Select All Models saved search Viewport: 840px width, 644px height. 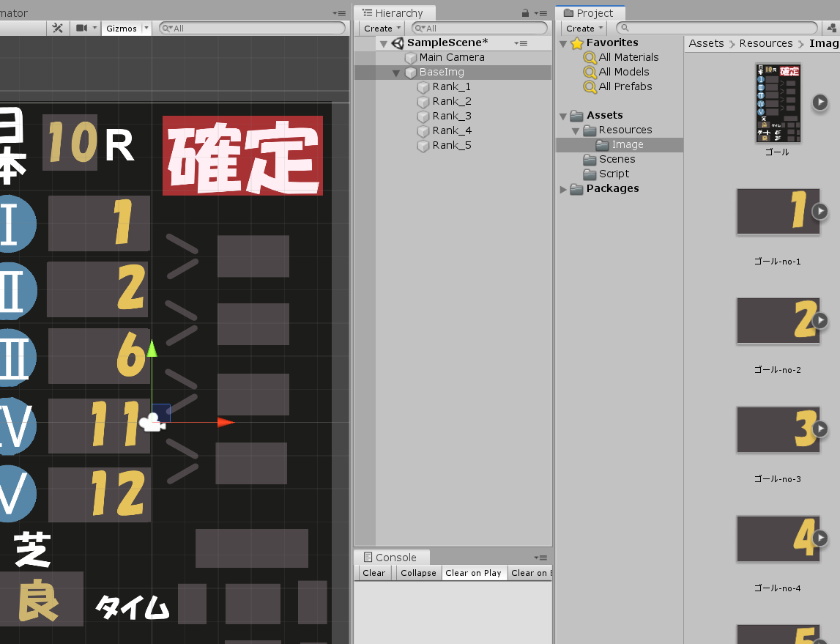623,72
